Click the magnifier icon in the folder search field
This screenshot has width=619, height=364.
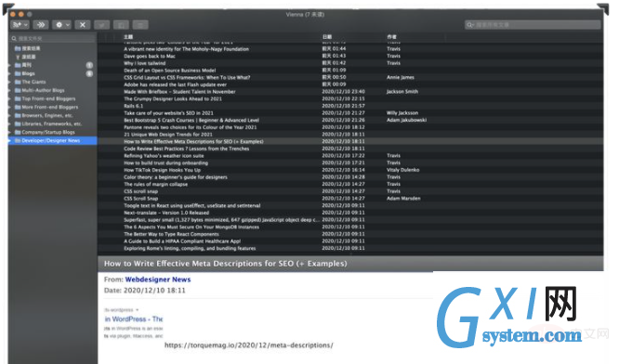pyautogui.click(x=14, y=38)
